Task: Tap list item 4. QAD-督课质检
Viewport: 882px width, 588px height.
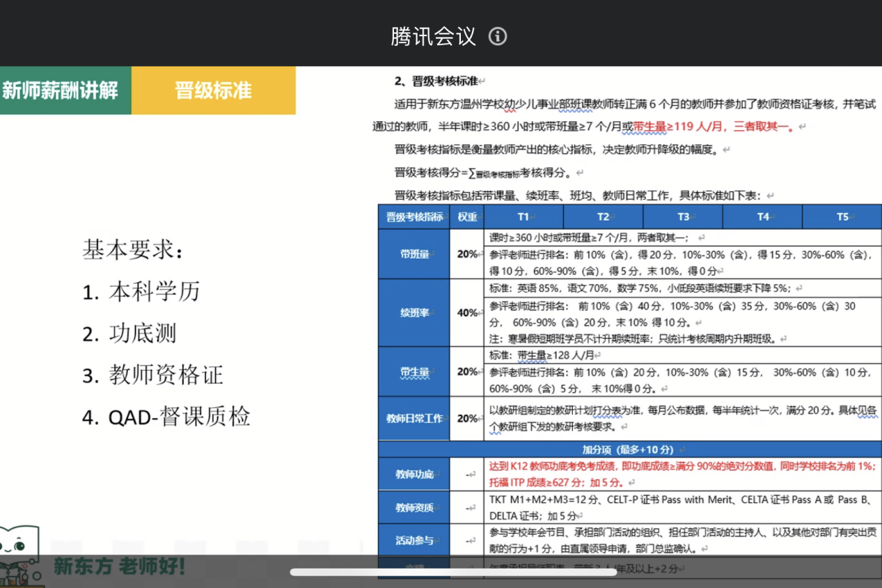Action: pyautogui.click(x=166, y=417)
